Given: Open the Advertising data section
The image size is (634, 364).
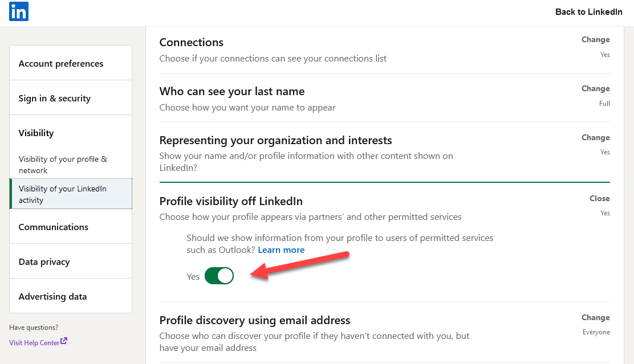Looking at the screenshot, I should (x=52, y=297).
